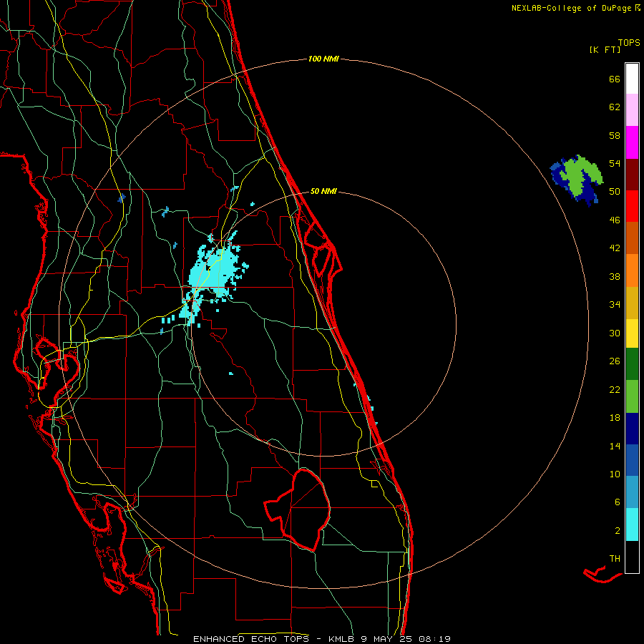Click the '50 NMI' range ring label
Viewport: 644px width, 644px height.
[323, 191]
